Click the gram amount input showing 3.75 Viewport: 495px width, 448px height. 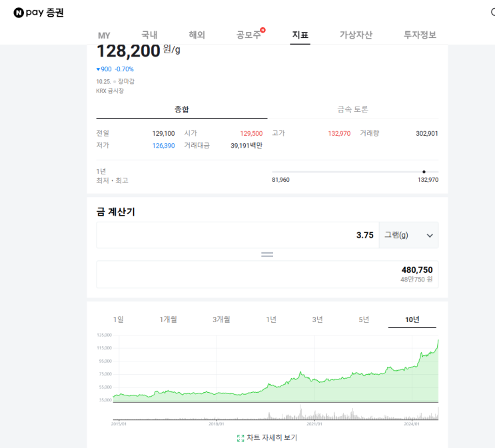[x=237, y=235]
